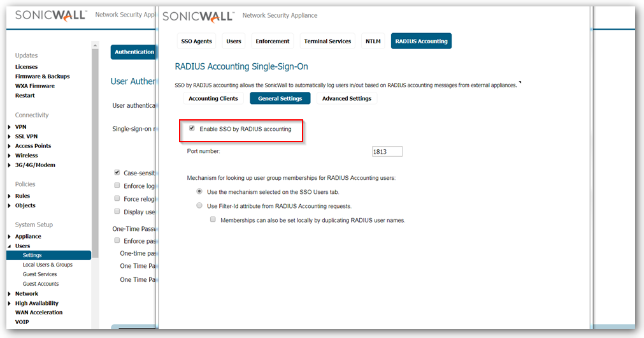Expand the High Availability tree item
The width and height of the screenshot is (644, 338).
pos(9,304)
